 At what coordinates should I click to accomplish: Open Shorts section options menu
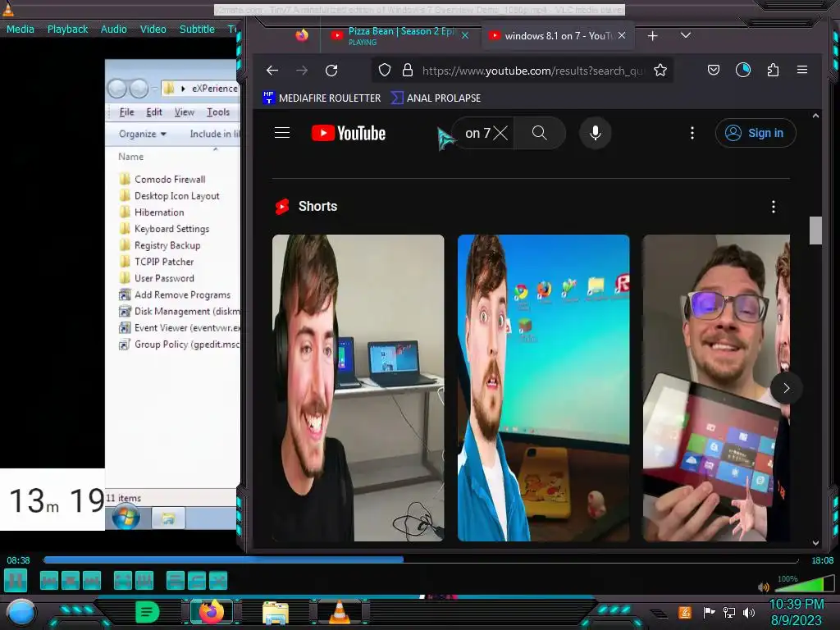773,206
